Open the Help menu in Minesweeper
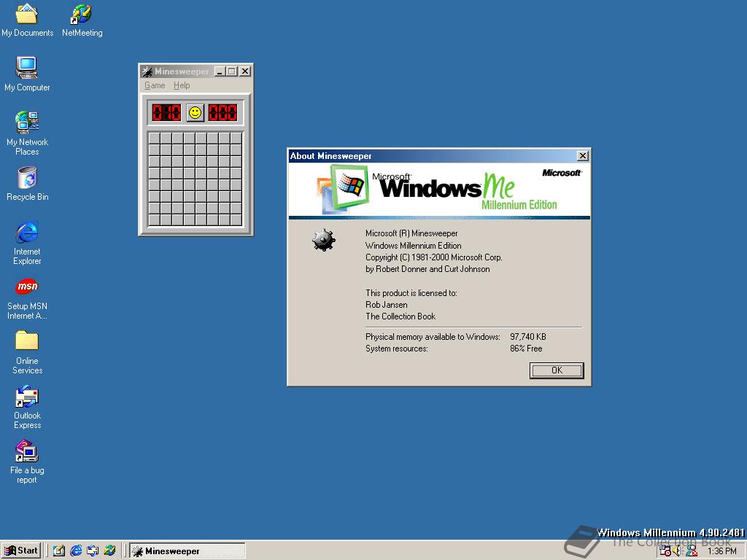 pyautogui.click(x=182, y=85)
